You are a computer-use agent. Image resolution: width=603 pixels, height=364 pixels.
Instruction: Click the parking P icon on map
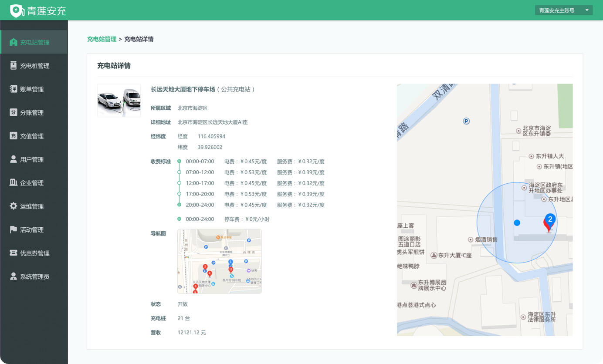point(466,121)
